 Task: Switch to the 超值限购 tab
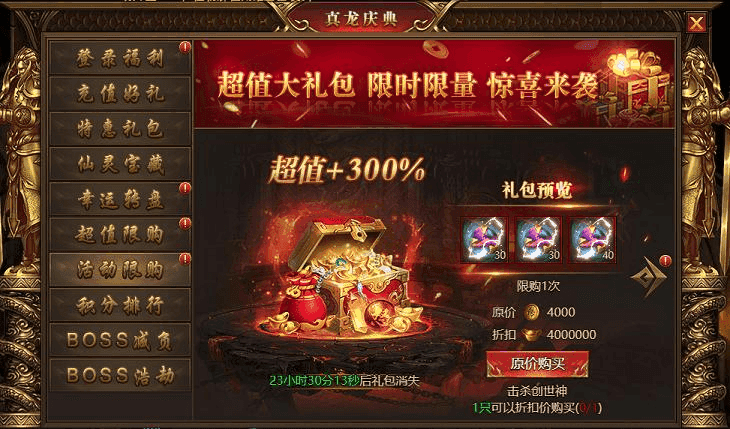(120, 234)
